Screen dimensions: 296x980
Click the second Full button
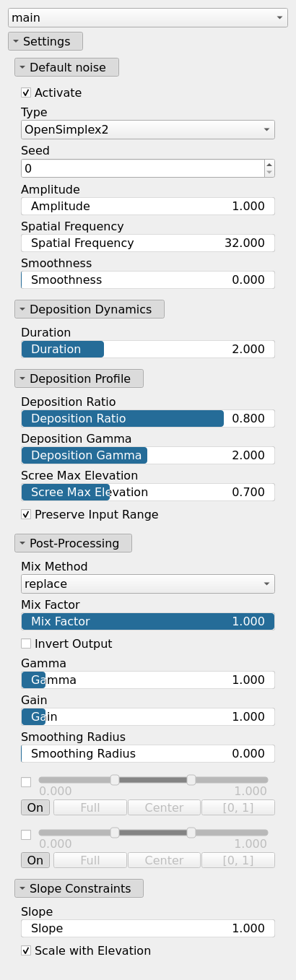pos(90,860)
